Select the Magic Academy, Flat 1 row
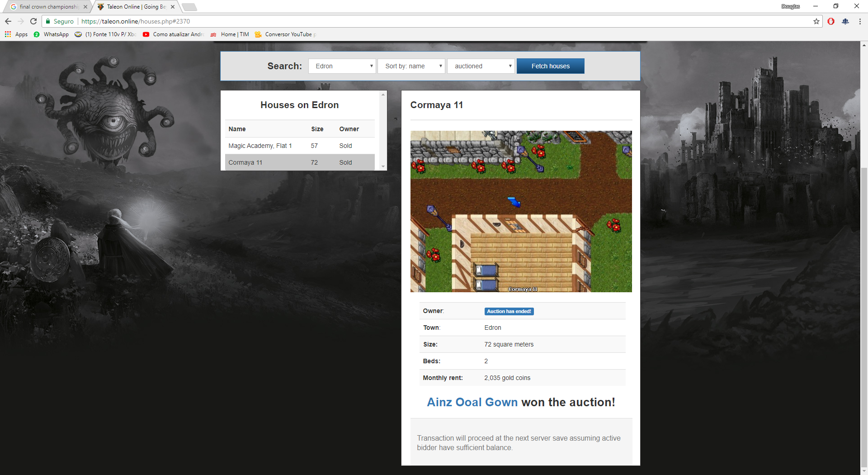 click(260, 146)
